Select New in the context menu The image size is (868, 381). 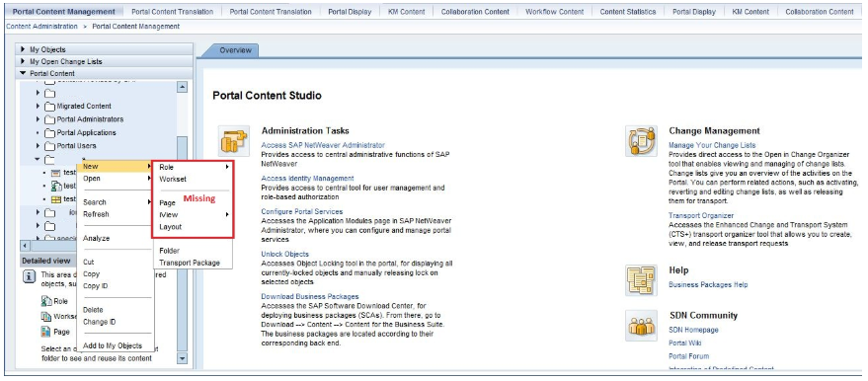(x=116, y=167)
